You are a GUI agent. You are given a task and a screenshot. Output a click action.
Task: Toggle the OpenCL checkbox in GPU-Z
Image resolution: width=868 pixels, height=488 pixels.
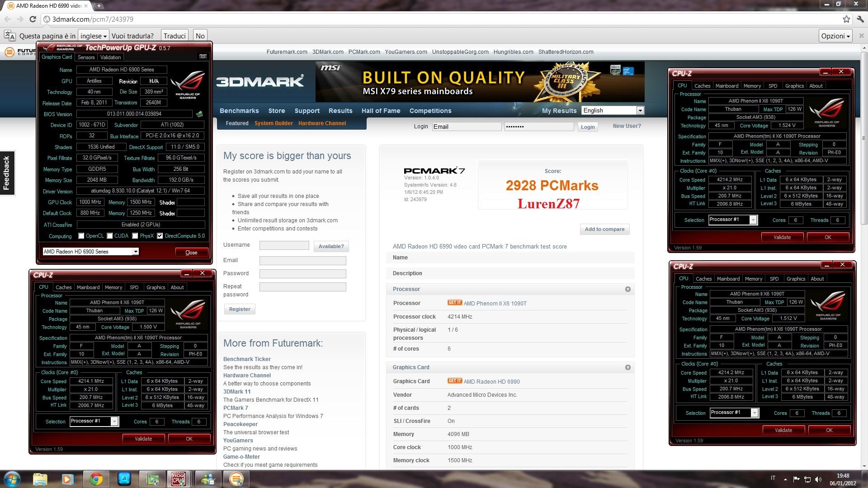(x=81, y=235)
